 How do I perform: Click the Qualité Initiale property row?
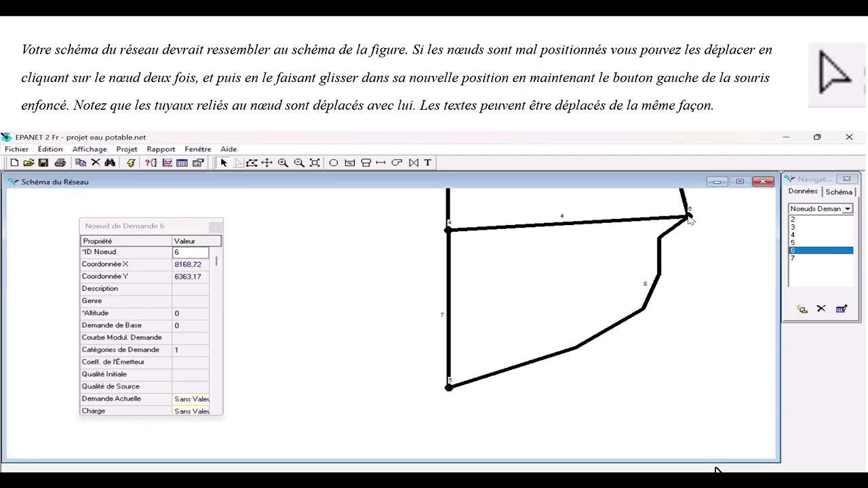point(144,374)
